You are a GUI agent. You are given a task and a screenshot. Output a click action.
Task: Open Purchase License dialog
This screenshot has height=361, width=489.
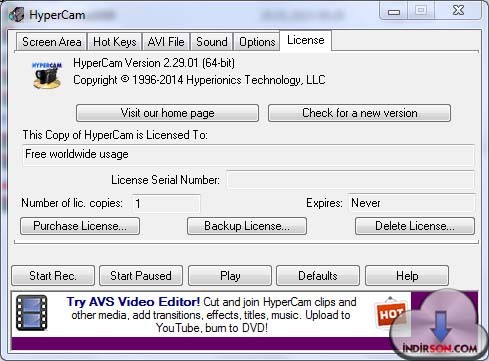tap(80, 226)
